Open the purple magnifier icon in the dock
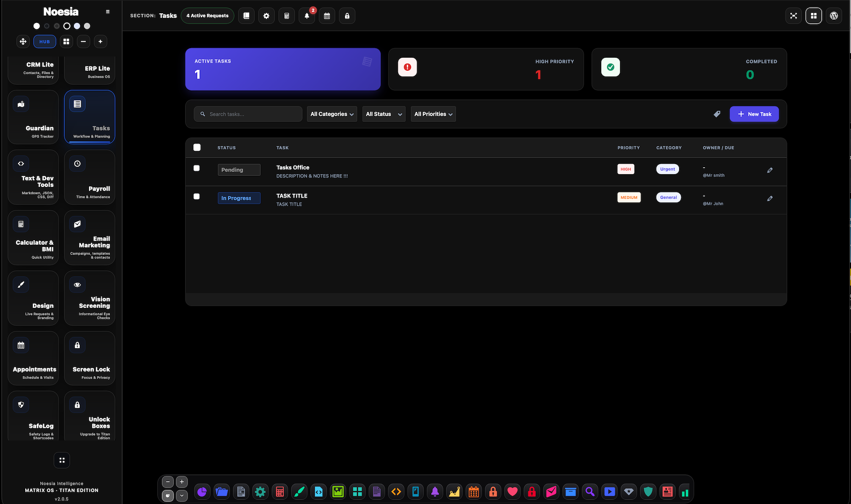Screen dimensions: 851x504 (x=590, y=492)
